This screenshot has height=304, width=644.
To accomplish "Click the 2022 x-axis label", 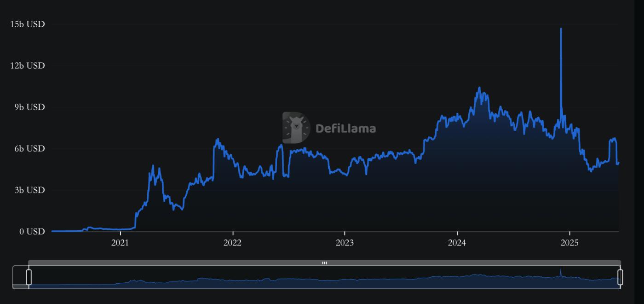I will click(x=233, y=243).
